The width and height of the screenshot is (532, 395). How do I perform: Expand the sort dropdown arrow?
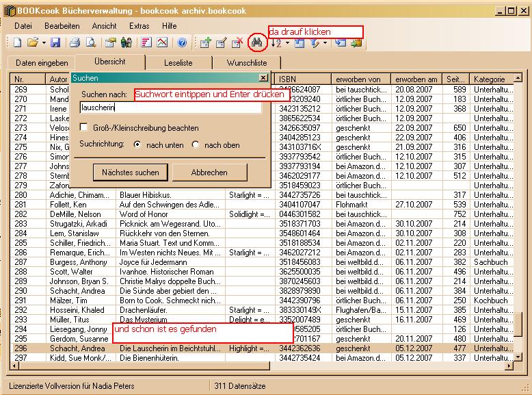click(x=288, y=42)
